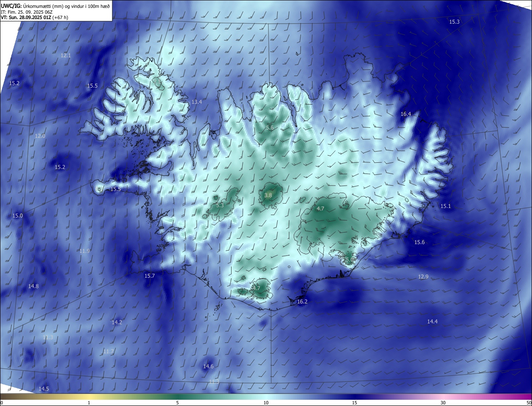Viewport: 532px width, 406px height.
Task: Click the 14.6 value label
Action: [x=208, y=366]
